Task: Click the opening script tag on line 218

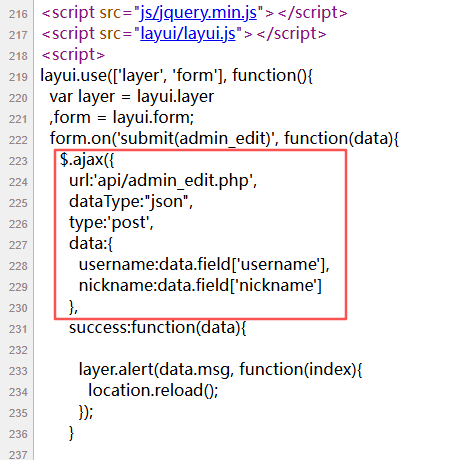Action: [x=73, y=55]
